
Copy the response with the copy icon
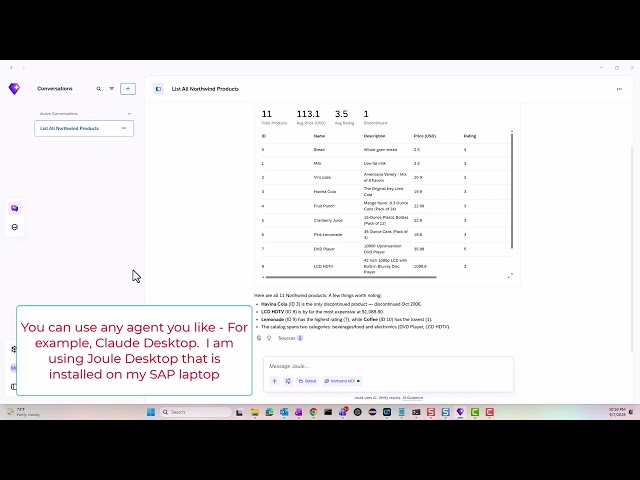pyautogui.click(x=259, y=338)
